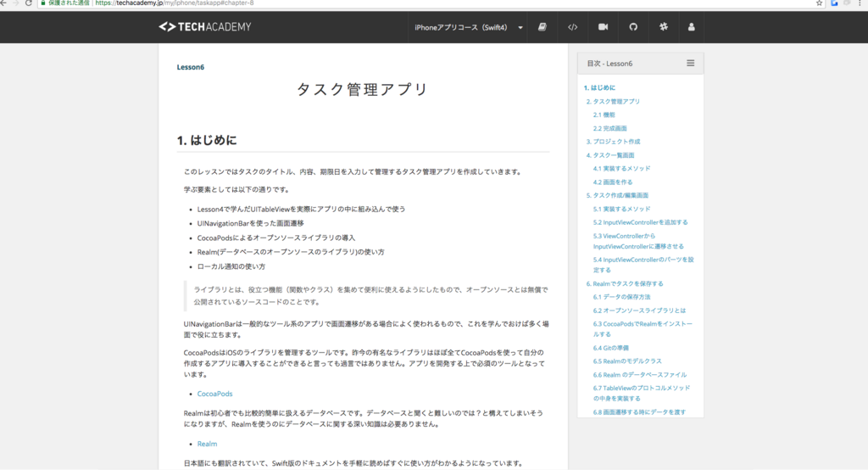Jump to 6.8 画面遷移する時にデータを渡す
868x470 pixels.
coord(639,412)
